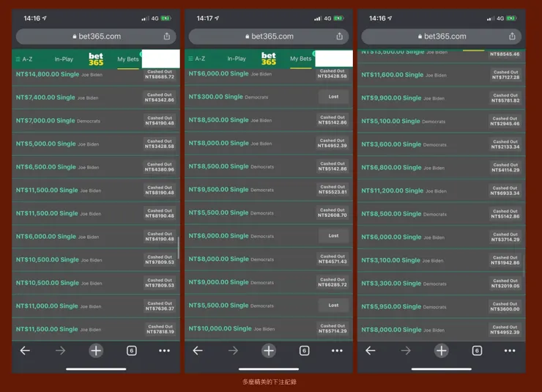
Task: Open the three-dot menu in the left phone
Action: click(x=164, y=350)
